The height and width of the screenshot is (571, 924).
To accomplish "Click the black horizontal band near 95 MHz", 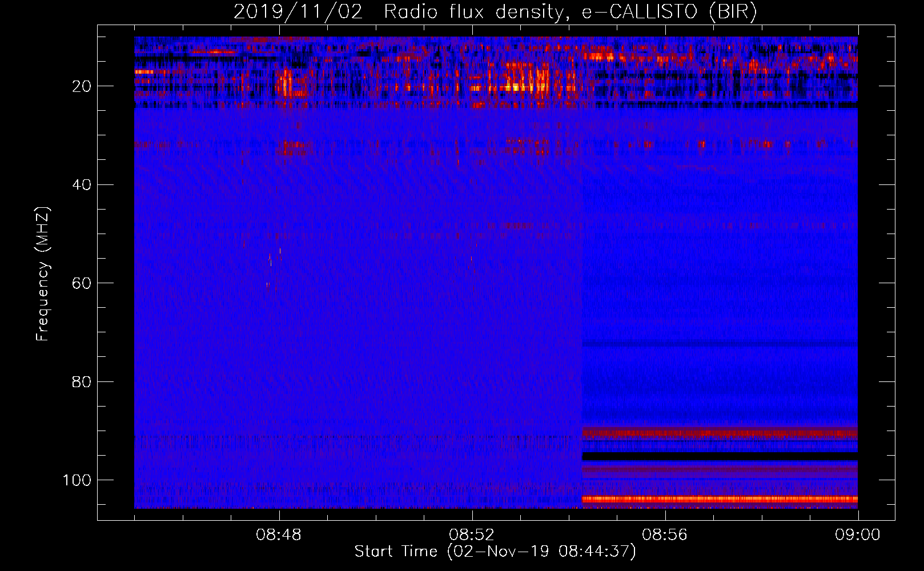I will tap(720, 456).
